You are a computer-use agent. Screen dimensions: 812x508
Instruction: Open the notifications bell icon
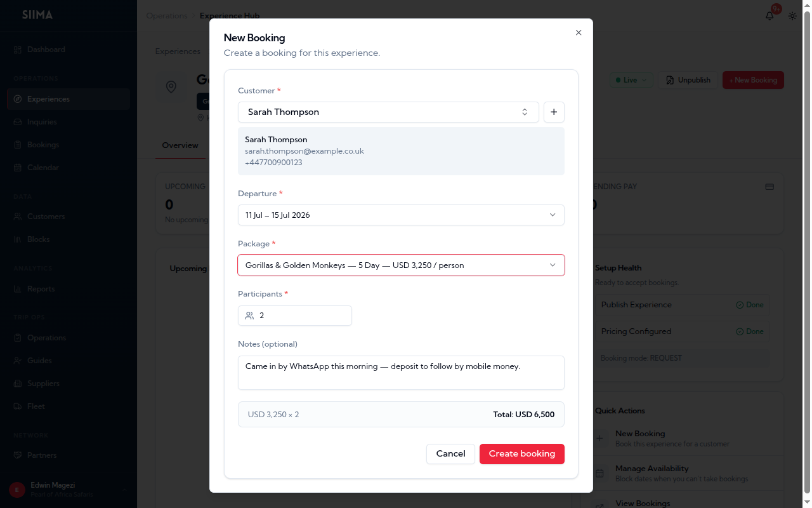[x=769, y=16]
